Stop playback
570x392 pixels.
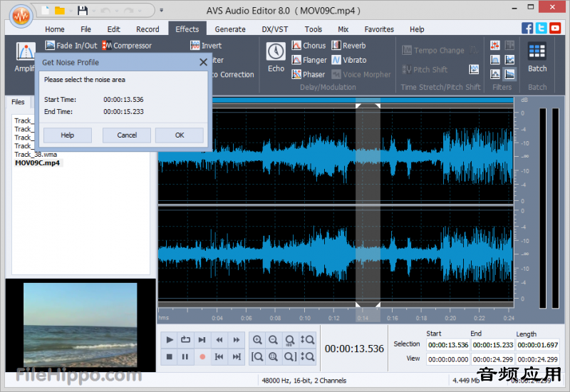tap(170, 357)
